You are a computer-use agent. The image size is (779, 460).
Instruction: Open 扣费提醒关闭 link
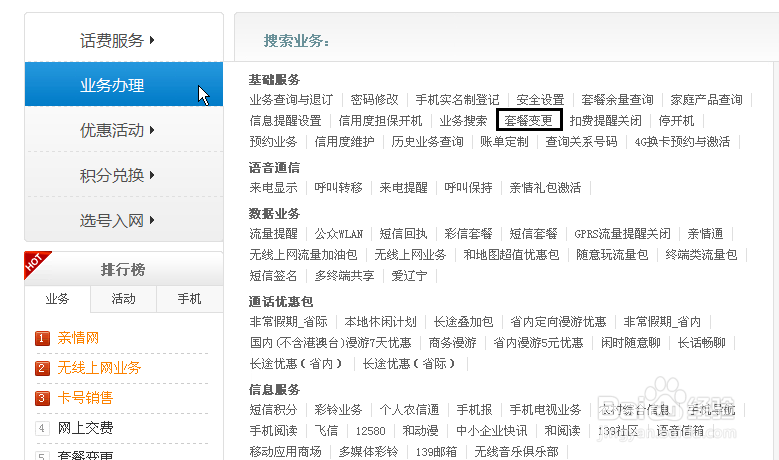pos(605,121)
